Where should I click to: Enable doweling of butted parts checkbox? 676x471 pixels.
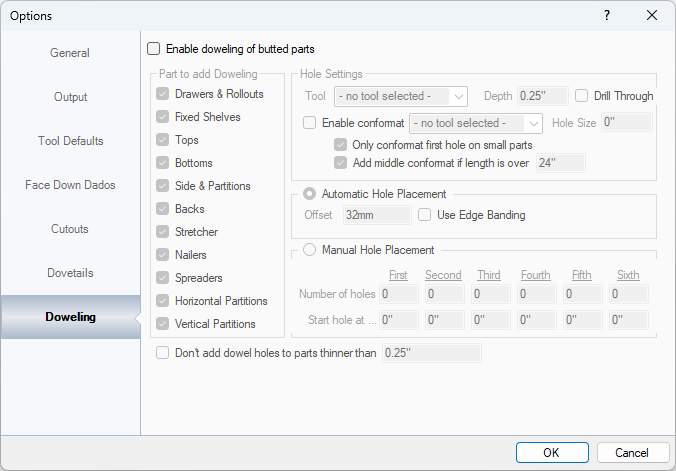pos(154,48)
